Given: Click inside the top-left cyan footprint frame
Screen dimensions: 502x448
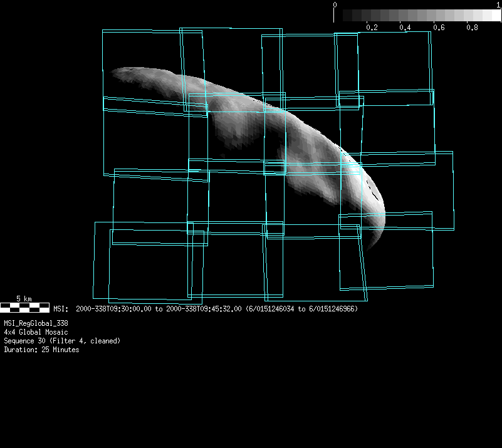Looking at the screenshot, I should (x=143, y=64).
